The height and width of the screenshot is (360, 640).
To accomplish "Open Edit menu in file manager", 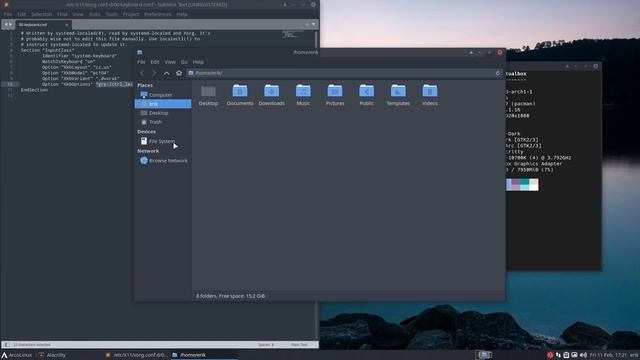I will pyautogui.click(x=155, y=62).
